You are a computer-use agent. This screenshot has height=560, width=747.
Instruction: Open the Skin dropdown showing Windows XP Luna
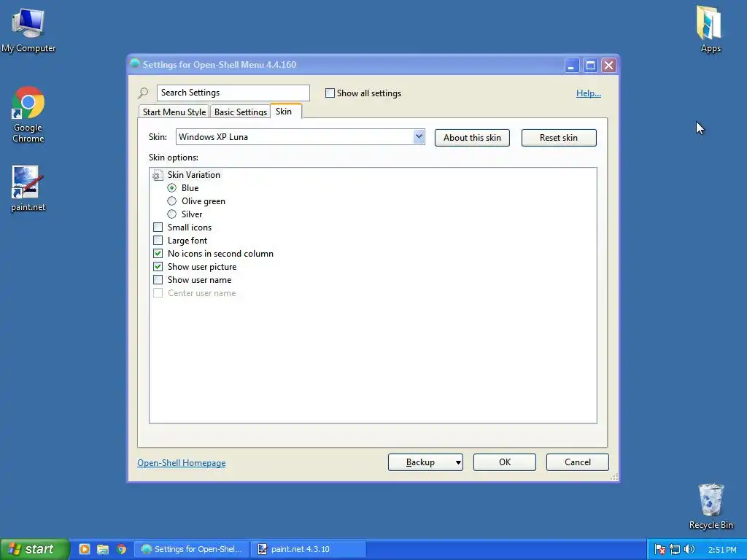[300, 137]
